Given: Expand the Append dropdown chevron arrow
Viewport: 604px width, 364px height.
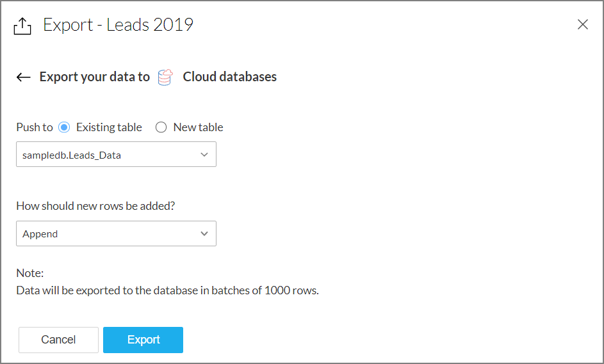Looking at the screenshot, I should coord(204,233).
